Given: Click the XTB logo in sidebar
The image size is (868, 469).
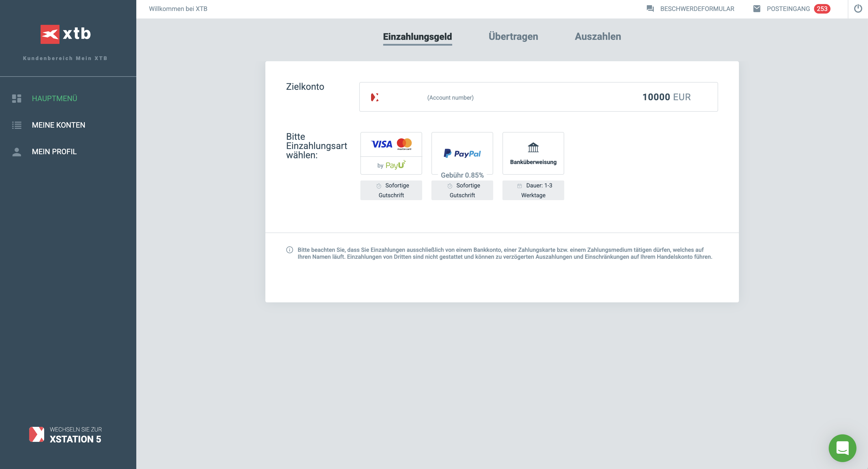Looking at the screenshot, I should coord(65,34).
